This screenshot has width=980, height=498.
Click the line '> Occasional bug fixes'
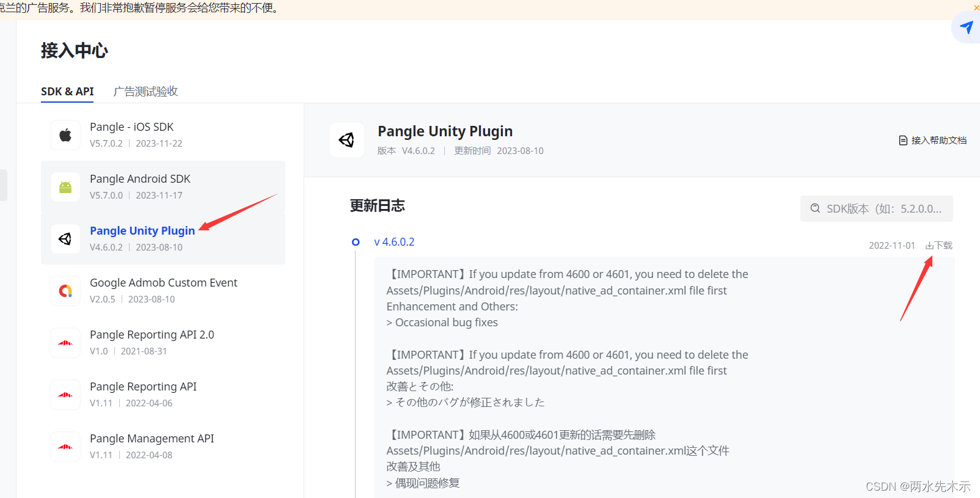point(442,323)
